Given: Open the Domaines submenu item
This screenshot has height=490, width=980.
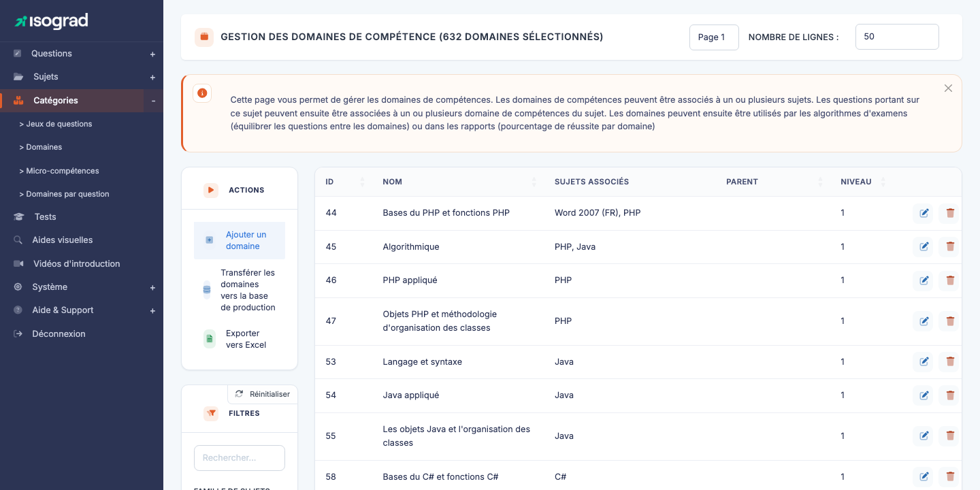Looking at the screenshot, I should tap(41, 147).
